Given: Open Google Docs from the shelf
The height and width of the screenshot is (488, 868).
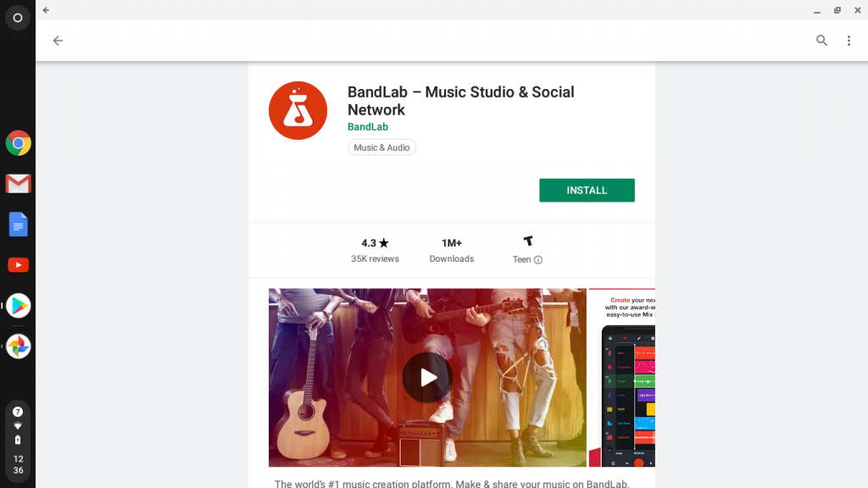Looking at the screenshot, I should pyautogui.click(x=19, y=224).
